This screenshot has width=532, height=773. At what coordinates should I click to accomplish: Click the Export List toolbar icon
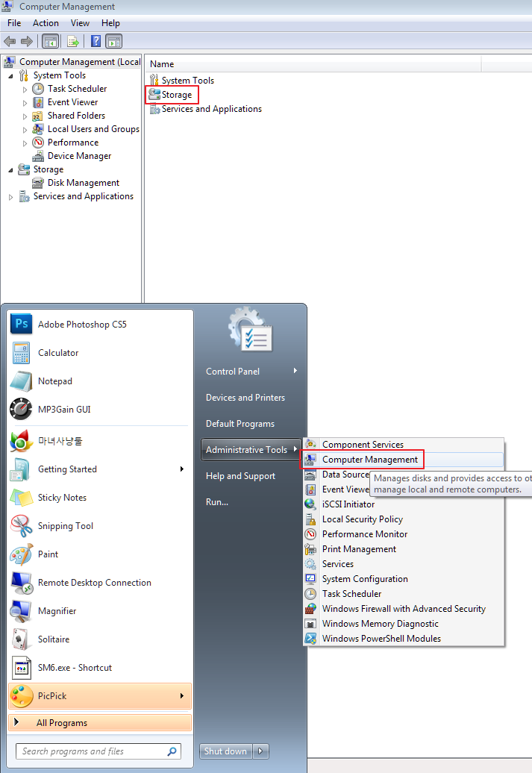coord(73,42)
